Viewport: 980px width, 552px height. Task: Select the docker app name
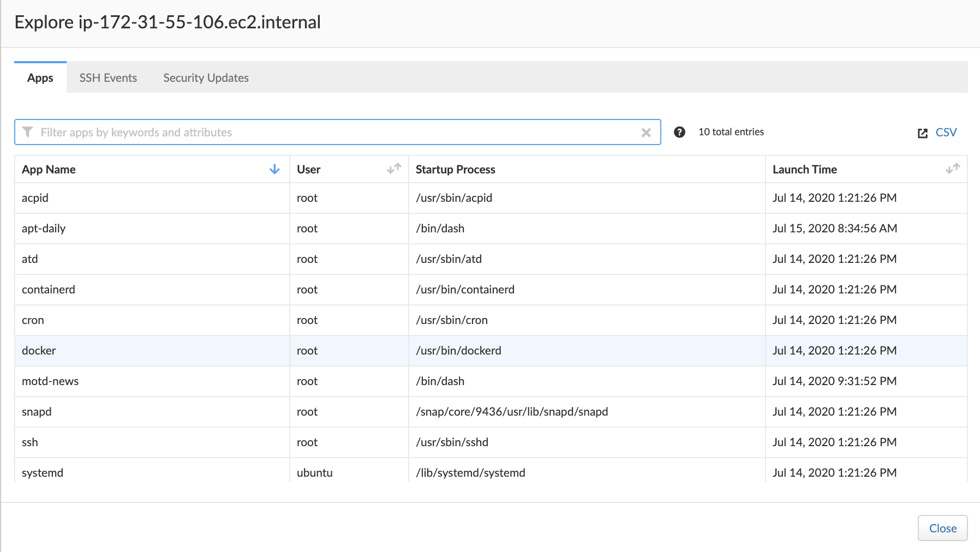point(39,351)
